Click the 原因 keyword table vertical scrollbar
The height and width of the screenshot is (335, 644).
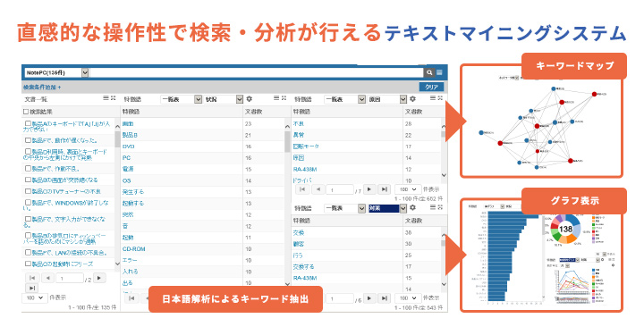point(444,150)
